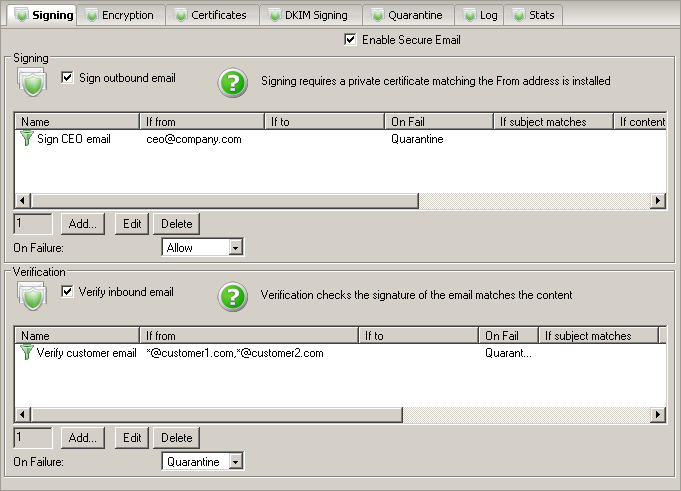
Task: Click the shield icon beside Sign outbound email
Action: click(x=32, y=82)
